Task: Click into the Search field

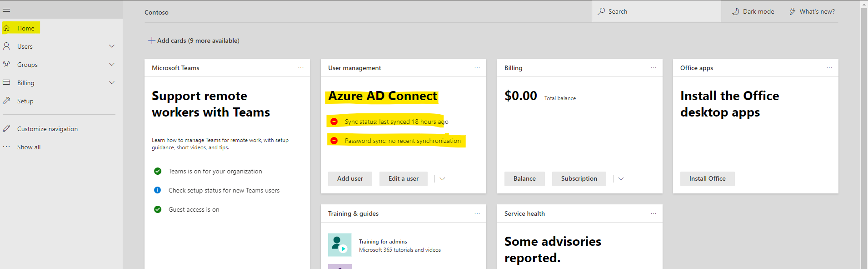Action: point(656,11)
